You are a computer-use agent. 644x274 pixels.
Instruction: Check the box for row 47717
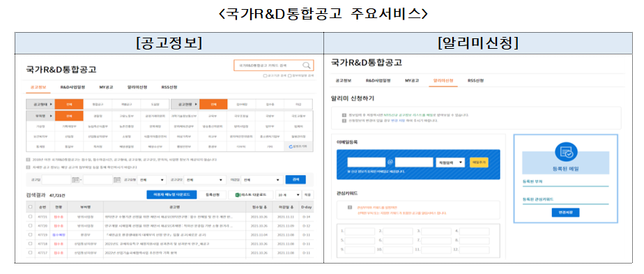[30, 252]
